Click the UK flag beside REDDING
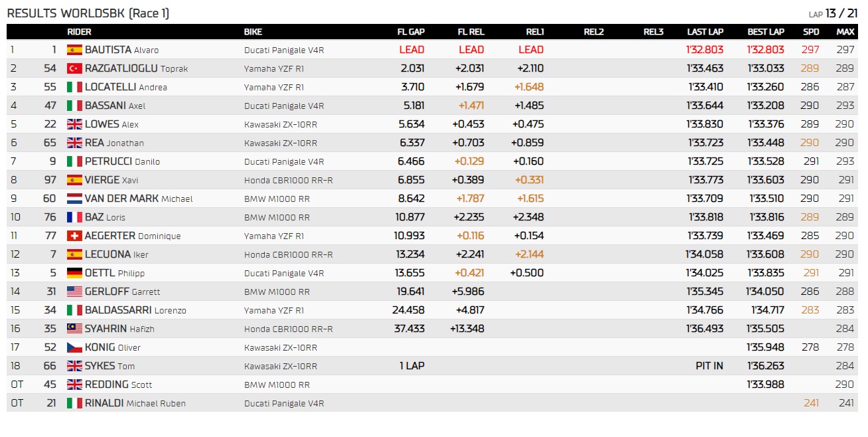The image size is (868, 437). 74,385
